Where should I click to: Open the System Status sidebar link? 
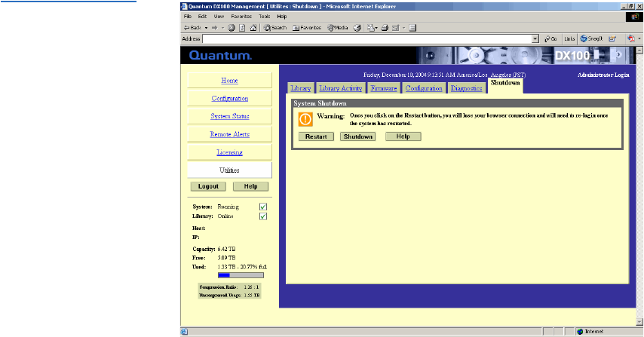point(229,116)
